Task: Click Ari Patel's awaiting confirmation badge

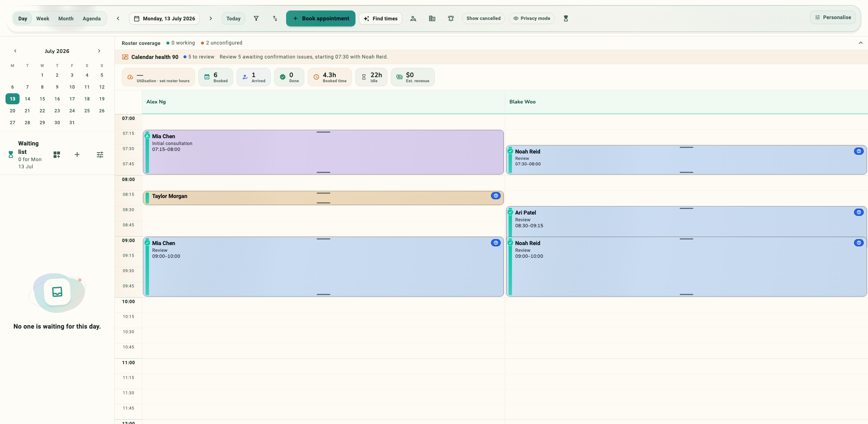Action: click(x=859, y=212)
